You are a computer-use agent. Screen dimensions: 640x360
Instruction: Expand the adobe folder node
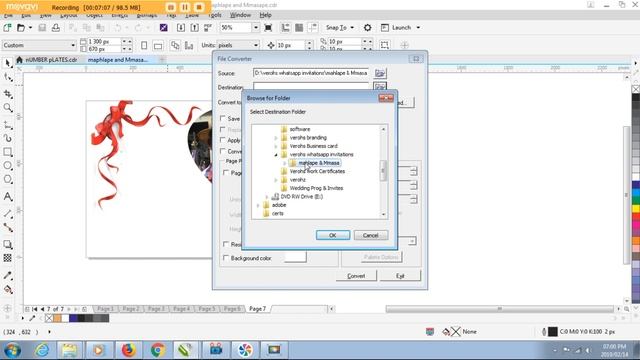tap(258, 205)
